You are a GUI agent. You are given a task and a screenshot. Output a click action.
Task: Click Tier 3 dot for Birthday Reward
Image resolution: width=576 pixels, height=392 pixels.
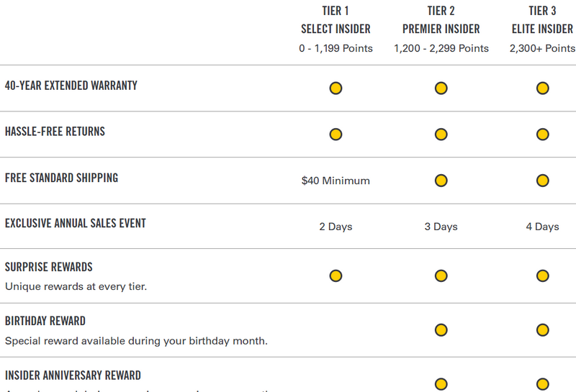tap(543, 330)
